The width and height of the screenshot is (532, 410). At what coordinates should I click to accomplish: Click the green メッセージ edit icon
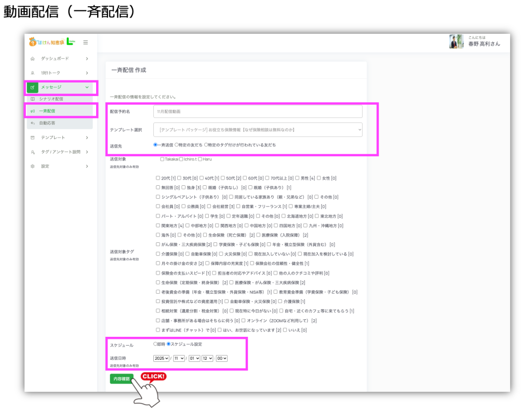32,87
